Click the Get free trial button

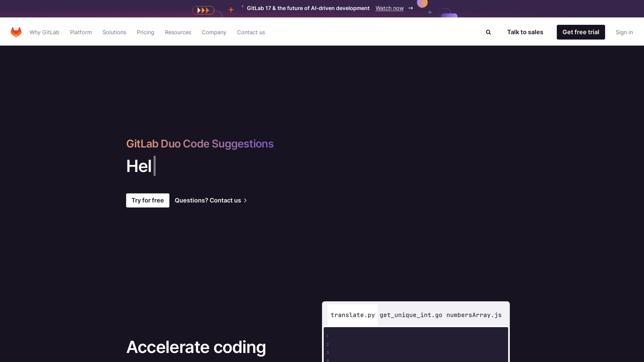pos(581,32)
